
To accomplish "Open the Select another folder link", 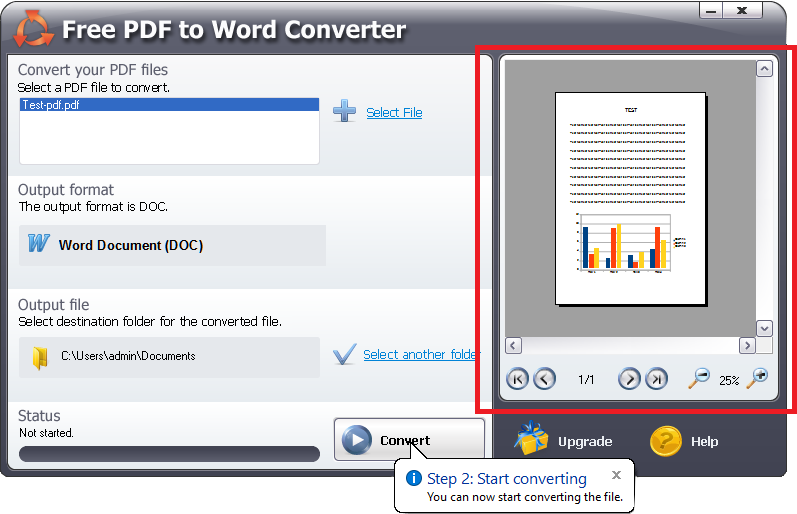I will (x=420, y=354).
